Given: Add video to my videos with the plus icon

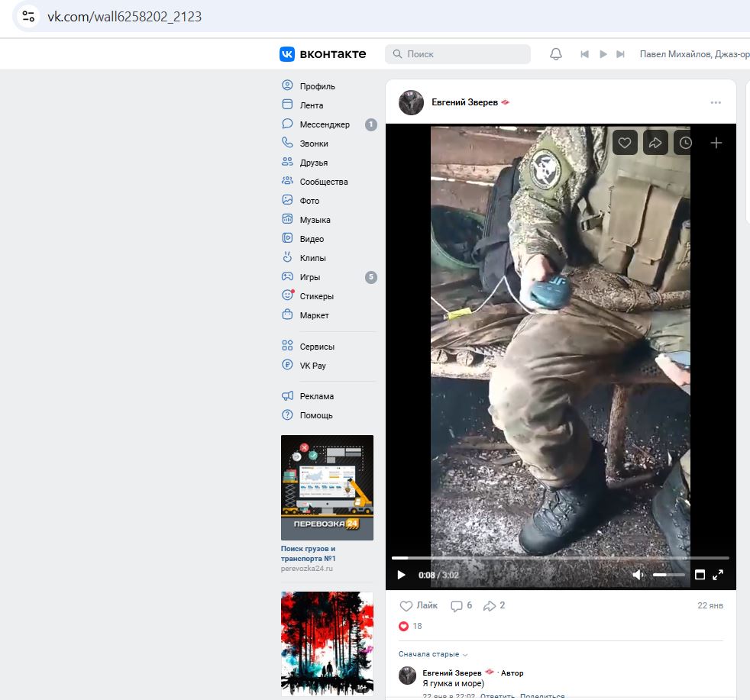Looking at the screenshot, I should [x=716, y=143].
